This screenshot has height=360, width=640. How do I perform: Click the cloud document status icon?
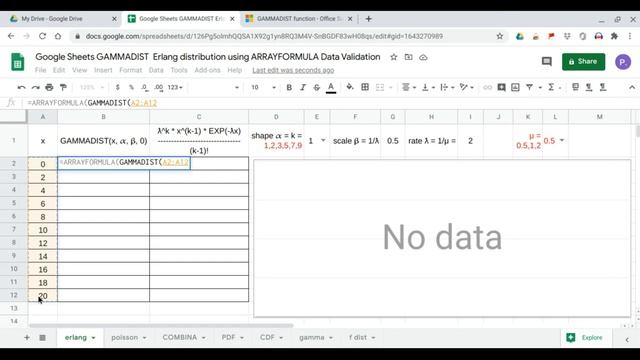point(423,57)
